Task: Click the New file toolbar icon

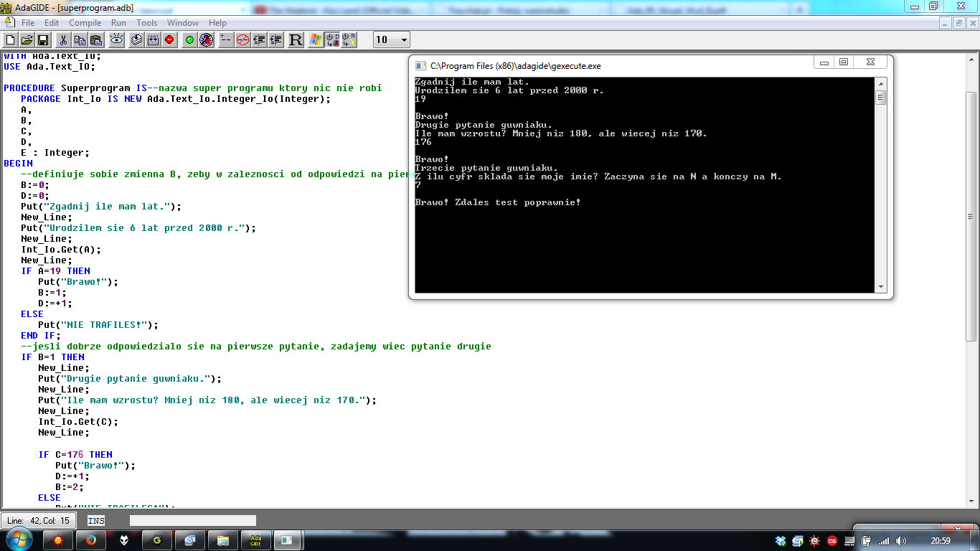Action: 10,40
